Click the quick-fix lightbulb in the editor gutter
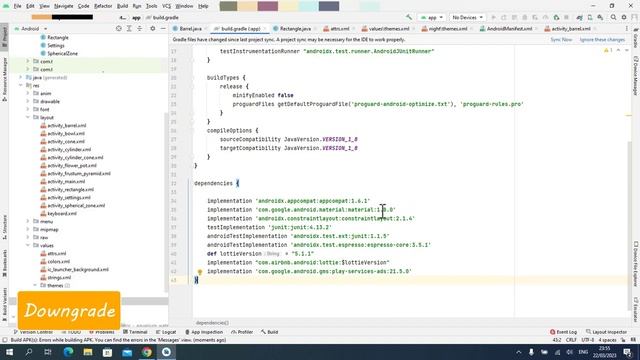This screenshot has height=360, width=640. (200, 272)
